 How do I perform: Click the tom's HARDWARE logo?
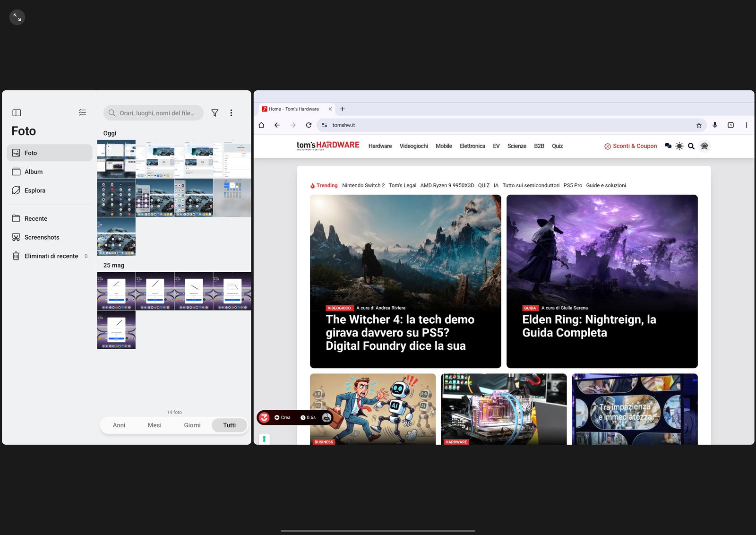point(328,146)
